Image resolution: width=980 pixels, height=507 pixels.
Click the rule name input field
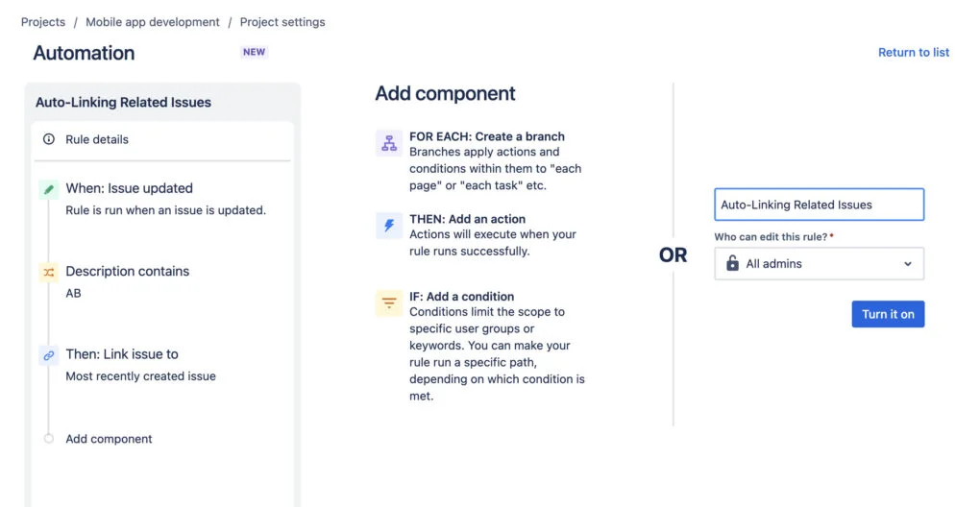pos(820,205)
